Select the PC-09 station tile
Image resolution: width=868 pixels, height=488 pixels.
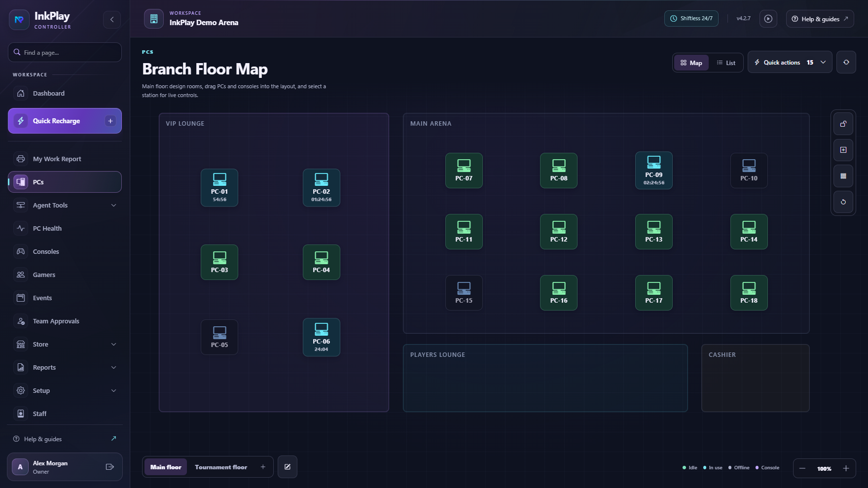click(x=654, y=171)
